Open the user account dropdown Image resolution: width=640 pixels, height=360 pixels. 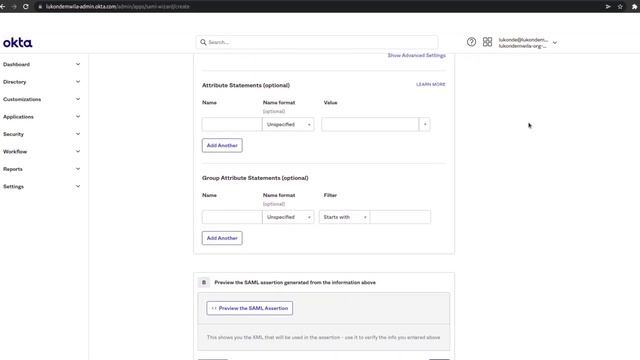(x=555, y=42)
